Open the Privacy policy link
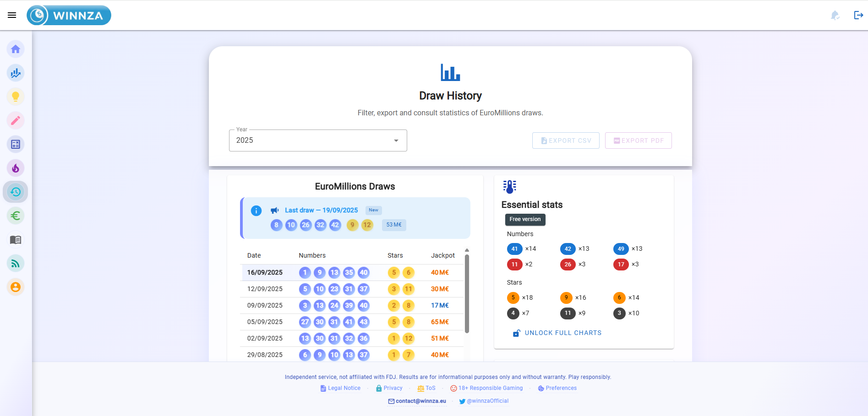The width and height of the screenshot is (868, 416). coord(393,388)
